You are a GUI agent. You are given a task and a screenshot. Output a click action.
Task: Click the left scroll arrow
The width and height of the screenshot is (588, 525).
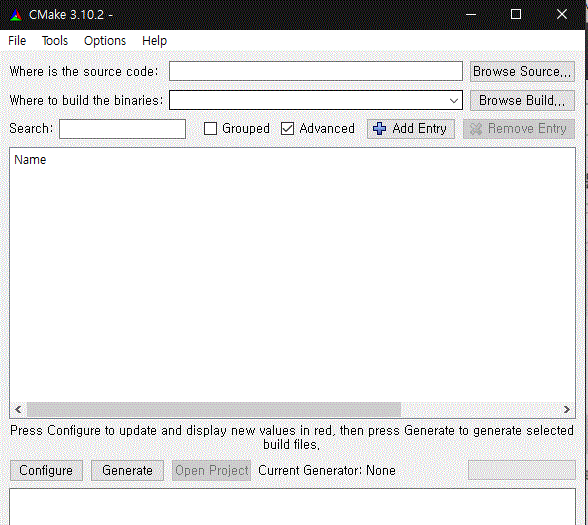18,409
